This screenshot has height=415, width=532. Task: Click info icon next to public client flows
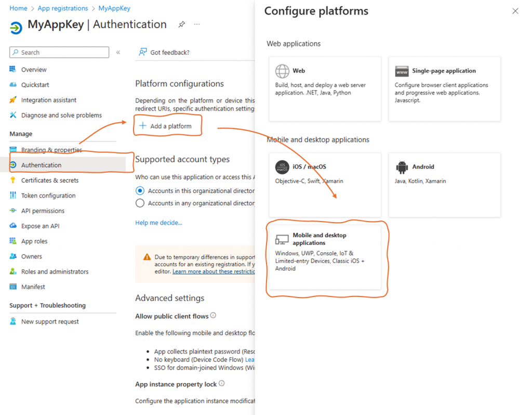coord(213,316)
